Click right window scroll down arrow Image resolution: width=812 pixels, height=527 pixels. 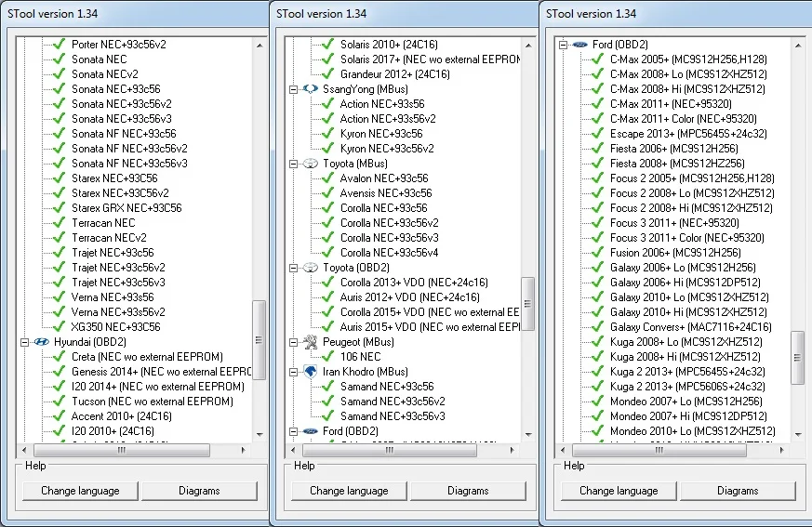(797, 435)
